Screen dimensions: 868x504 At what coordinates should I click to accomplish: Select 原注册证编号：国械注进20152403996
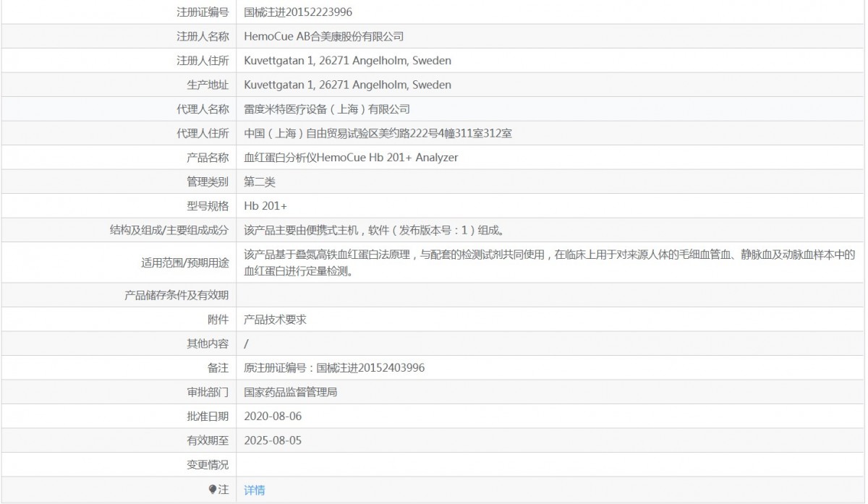(x=334, y=367)
